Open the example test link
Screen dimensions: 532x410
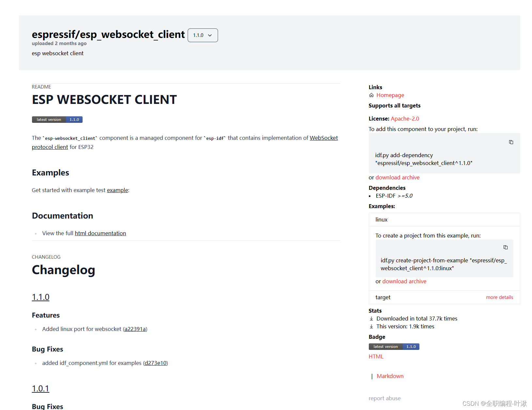(x=117, y=190)
